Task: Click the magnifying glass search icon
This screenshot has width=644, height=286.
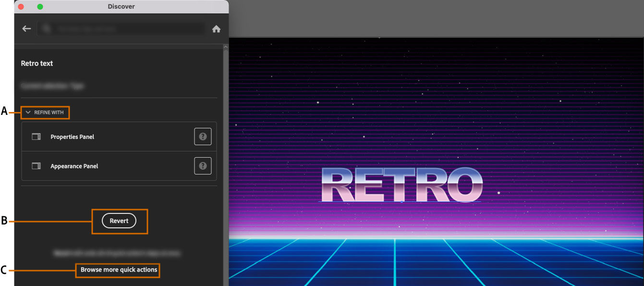Action: pos(46,28)
